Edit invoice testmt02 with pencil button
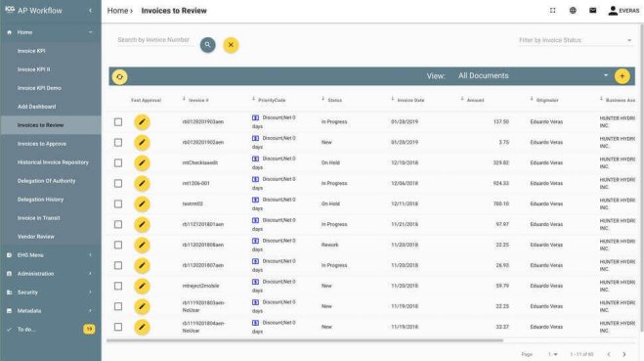Image resolution: width=644 pixels, height=361 pixels. 142,203
